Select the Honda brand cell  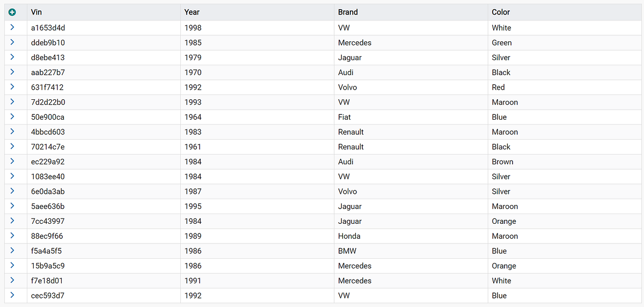pyautogui.click(x=411, y=236)
